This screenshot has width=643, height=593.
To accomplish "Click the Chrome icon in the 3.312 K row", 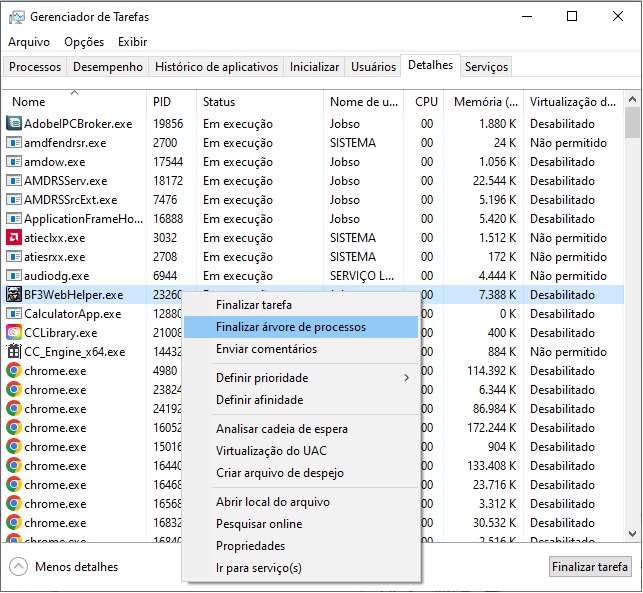I will click(14, 504).
